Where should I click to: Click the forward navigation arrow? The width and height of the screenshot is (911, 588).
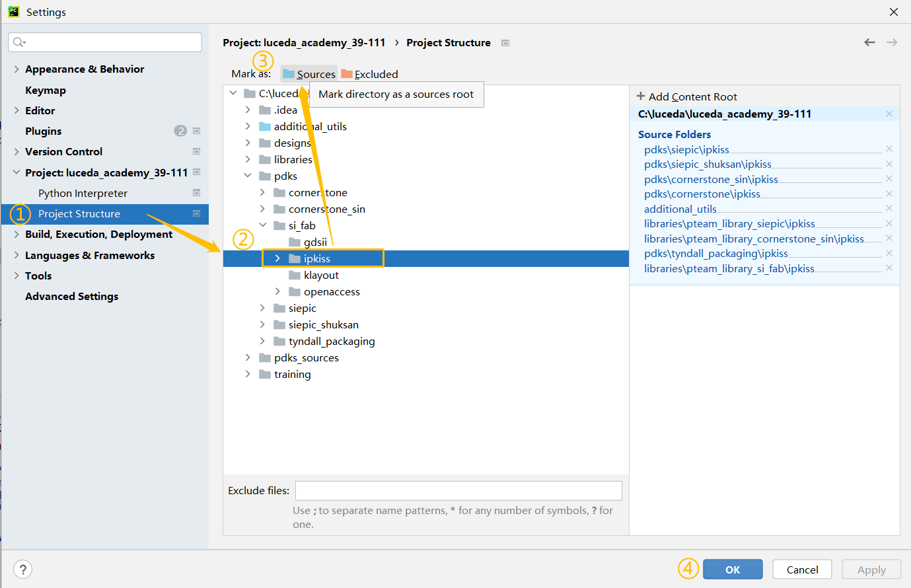tap(892, 42)
